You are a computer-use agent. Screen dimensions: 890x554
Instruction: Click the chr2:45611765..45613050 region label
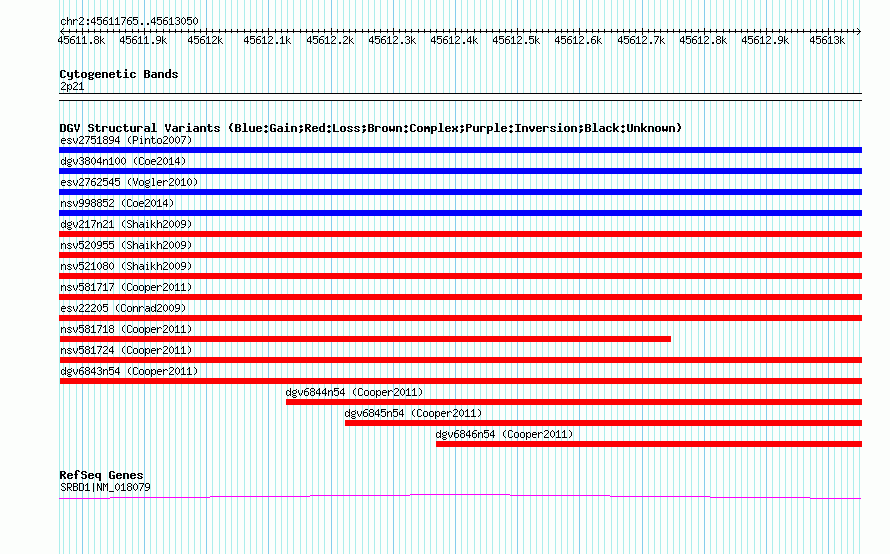(x=129, y=21)
